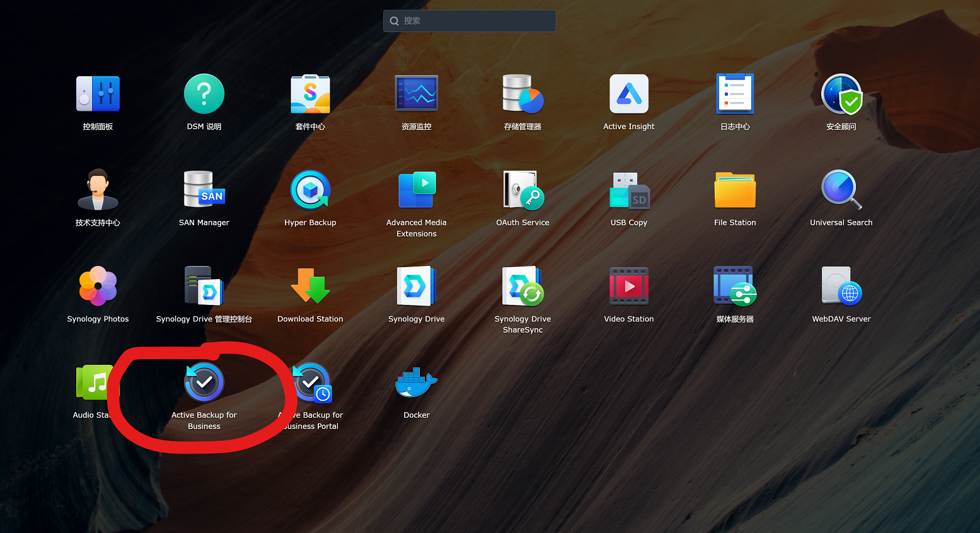Open 技术支持中心 Support Center
980x533 pixels.
click(98, 190)
